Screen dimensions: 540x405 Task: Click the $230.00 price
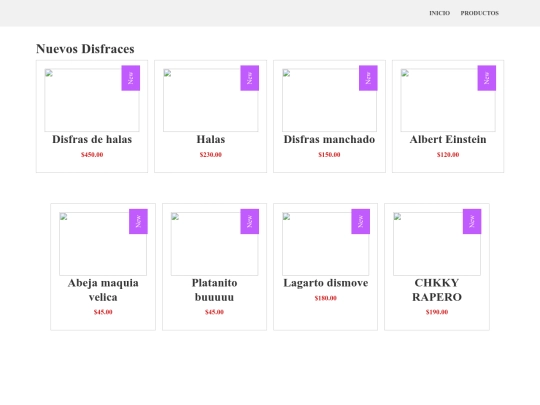pos(211,155)
